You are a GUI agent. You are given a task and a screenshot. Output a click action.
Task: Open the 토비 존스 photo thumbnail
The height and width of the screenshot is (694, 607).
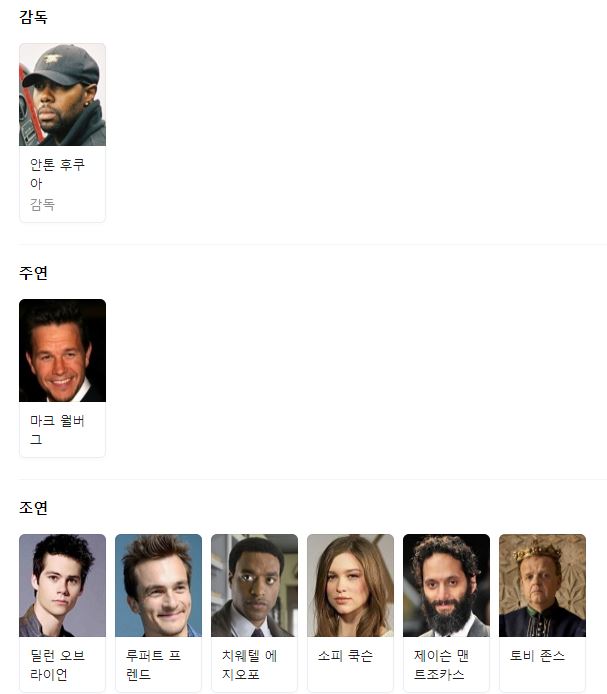click(x=542, y=586)
